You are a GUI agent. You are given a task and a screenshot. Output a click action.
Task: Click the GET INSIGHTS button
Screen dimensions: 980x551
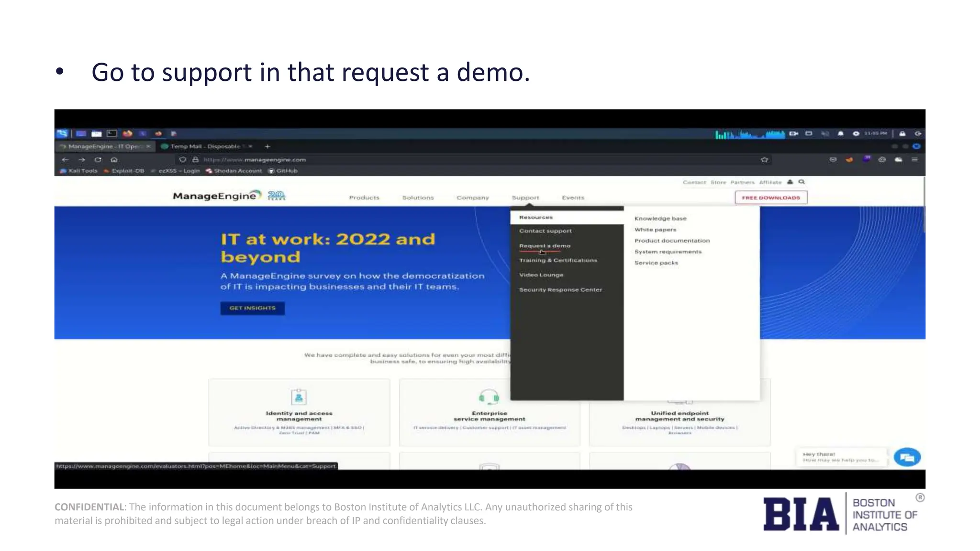pos(252,308)
